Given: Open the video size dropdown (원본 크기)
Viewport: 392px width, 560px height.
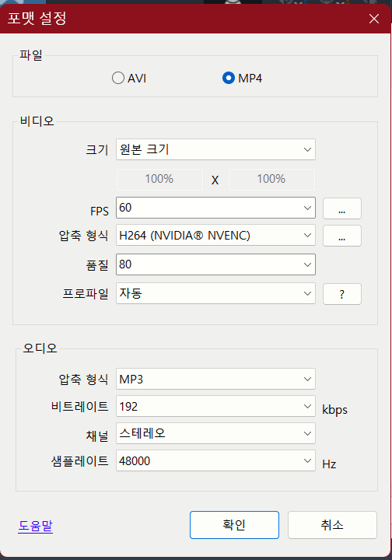Looking at the screenshot, I should [x=215, y=149].
